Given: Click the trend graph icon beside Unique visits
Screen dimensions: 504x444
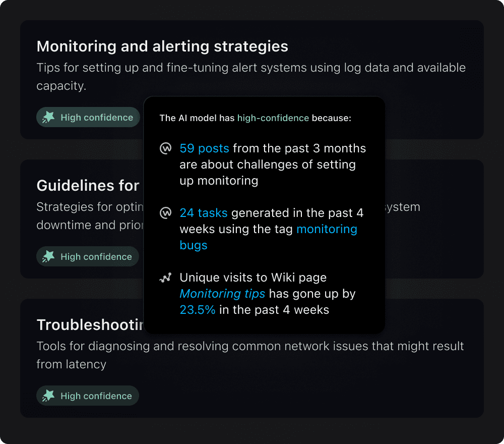Looking at the screenshot, I should 165,277.
